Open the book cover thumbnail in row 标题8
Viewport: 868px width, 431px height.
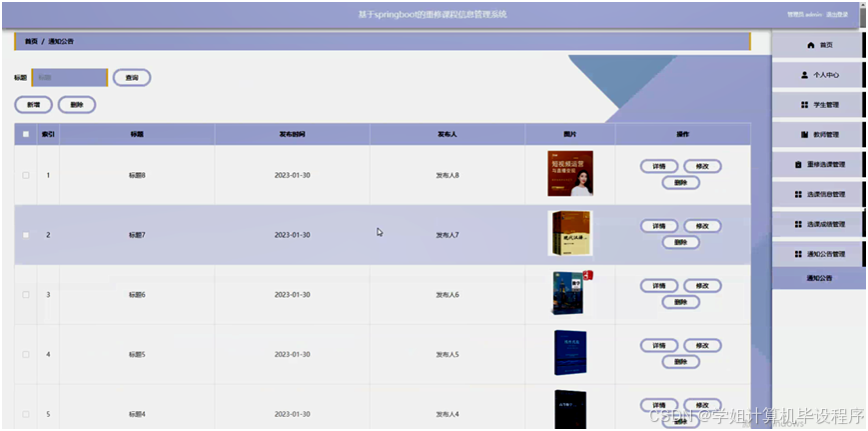click(x=570, y=173)
